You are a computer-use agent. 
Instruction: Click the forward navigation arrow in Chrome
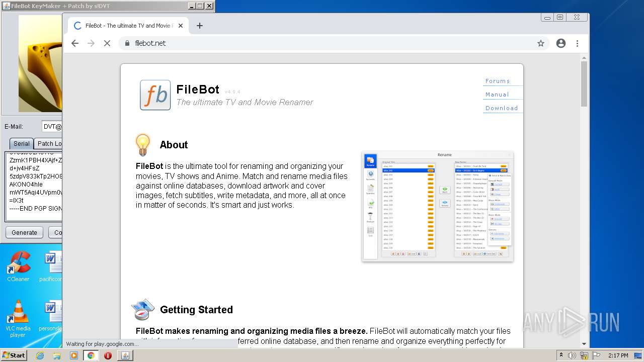click(91, 43)
